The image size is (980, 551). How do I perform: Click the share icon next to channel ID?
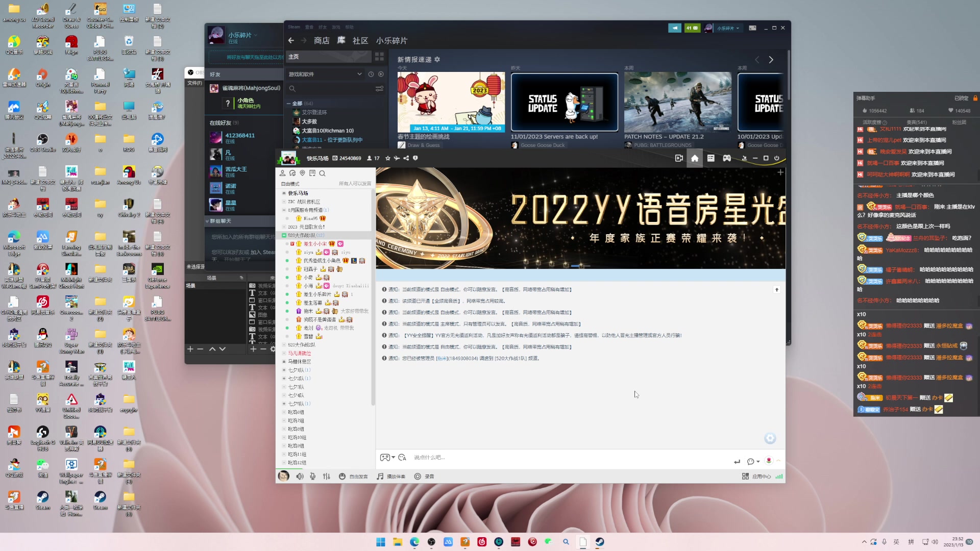click(x=406, y=158)
